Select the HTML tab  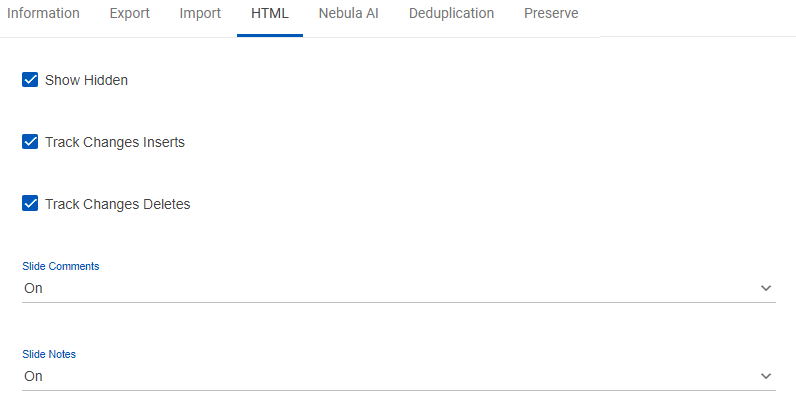tap(270, 14)
